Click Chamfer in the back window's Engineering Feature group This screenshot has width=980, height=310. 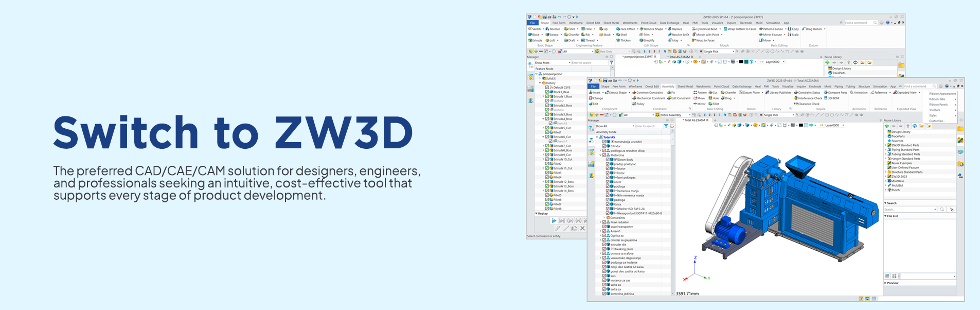tap(572, 35)
